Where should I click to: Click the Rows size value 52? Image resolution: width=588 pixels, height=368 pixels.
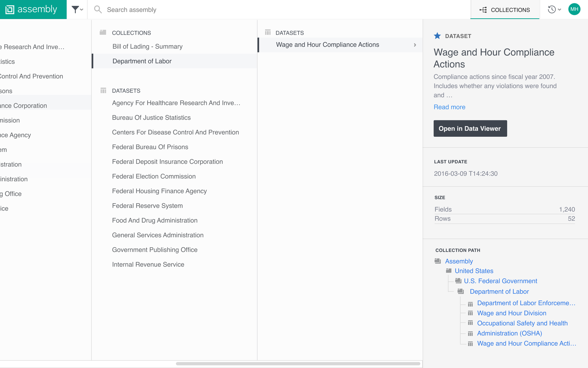pos(571,219)
